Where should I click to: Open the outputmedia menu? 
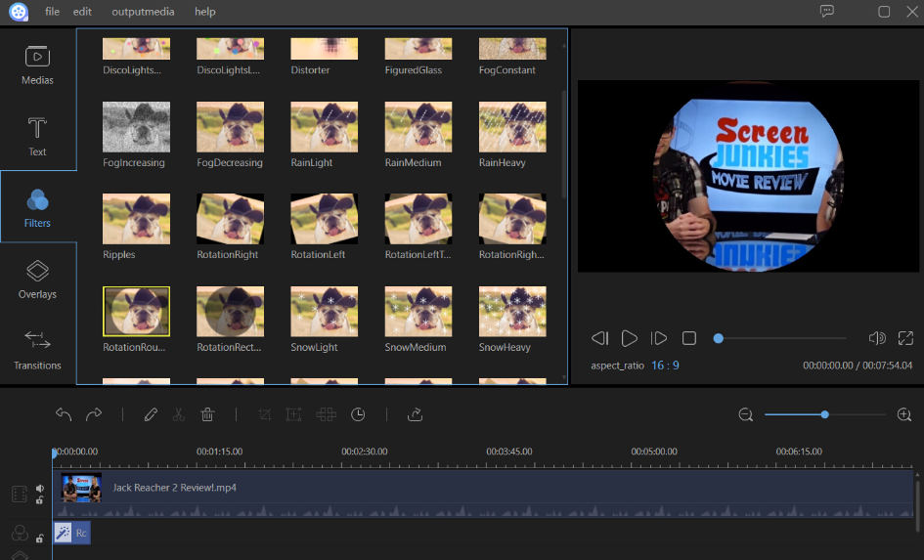pyautogui.click(x=143, y=11)
